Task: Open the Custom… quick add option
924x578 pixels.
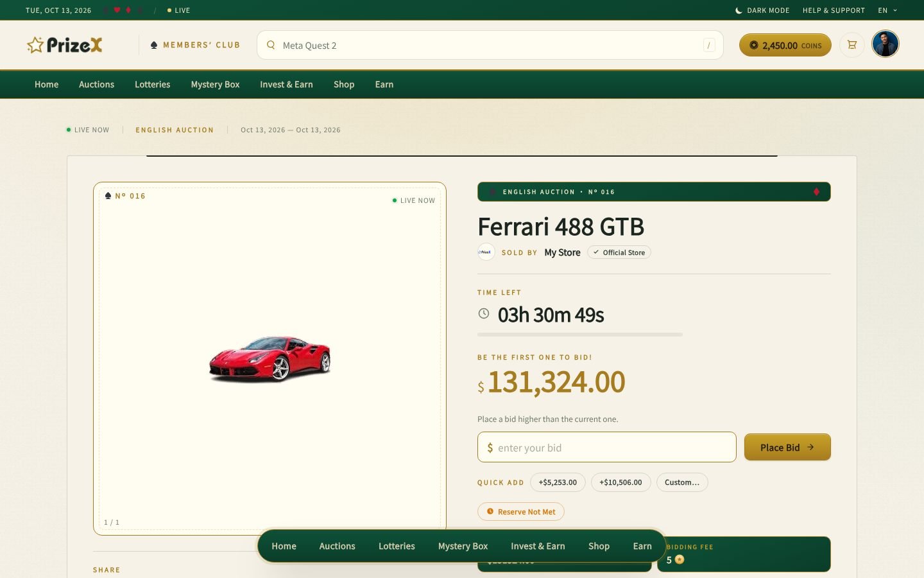Action: point(682,482)
